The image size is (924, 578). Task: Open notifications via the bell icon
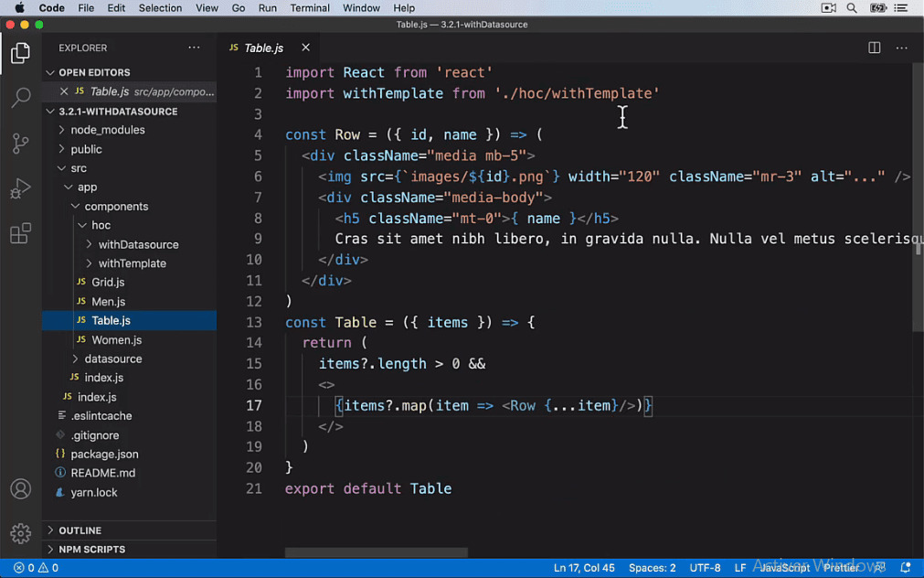click(x=905, y=567)
